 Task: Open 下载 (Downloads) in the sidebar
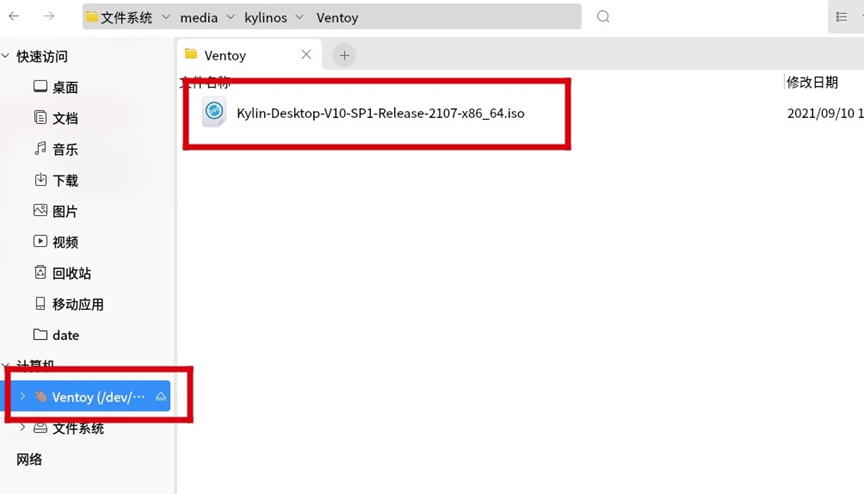[x=65, y=180]
